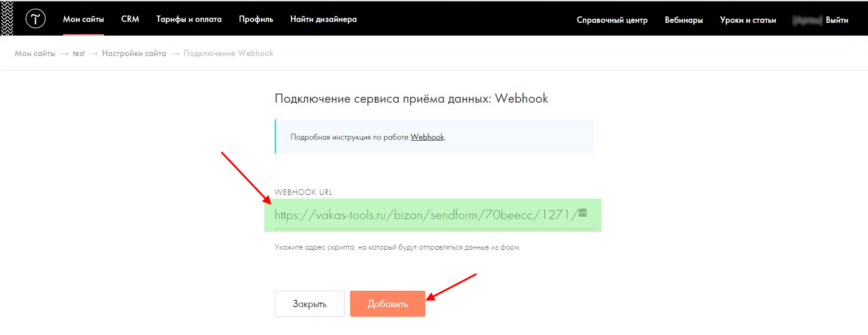Go to Вебинары
This screenshot has height=335, width=868.
[684, 20]
